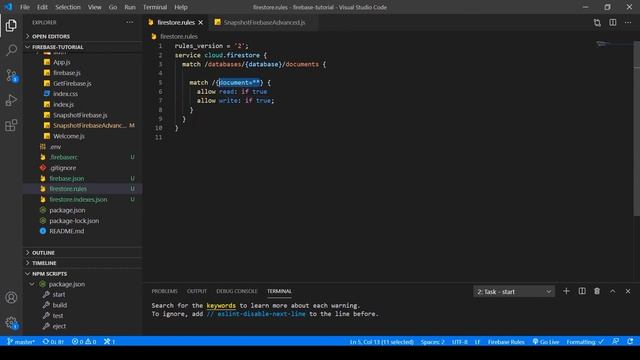Viewport: 640px width, 360px height.
Task: Switch to the Problems panel tab
Action: click(x=164, y=291)
